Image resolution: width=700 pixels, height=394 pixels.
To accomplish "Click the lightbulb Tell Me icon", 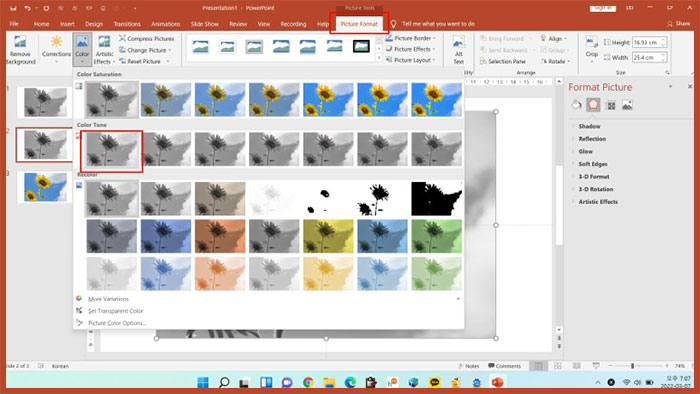I will (x=393, y=24).
